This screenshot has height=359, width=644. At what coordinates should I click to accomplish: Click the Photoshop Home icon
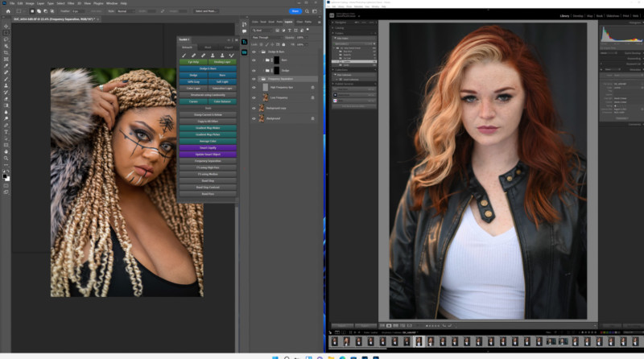[8, 11]
